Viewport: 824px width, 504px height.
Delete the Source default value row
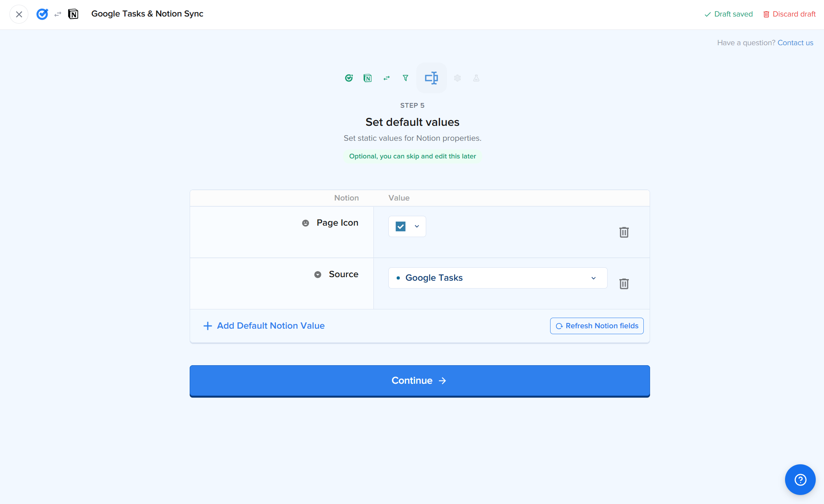[624, 284]
